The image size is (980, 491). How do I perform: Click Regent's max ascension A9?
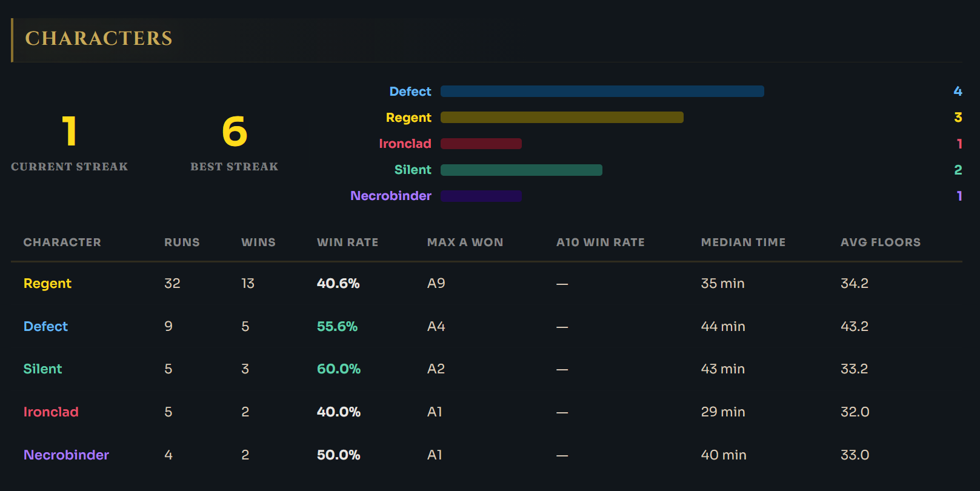coord(436,284)
